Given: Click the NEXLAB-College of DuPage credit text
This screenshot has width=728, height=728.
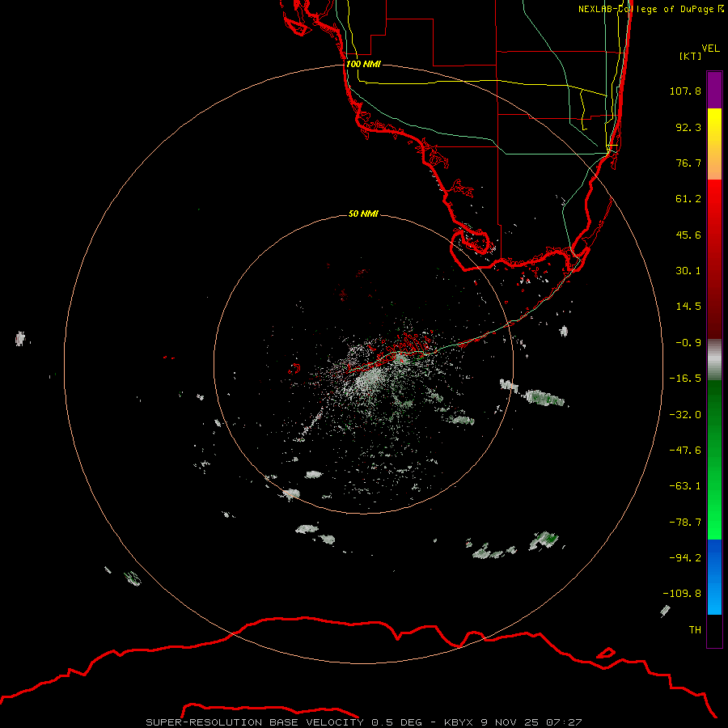Looking at the screenshot, I should tap(651, 9).
